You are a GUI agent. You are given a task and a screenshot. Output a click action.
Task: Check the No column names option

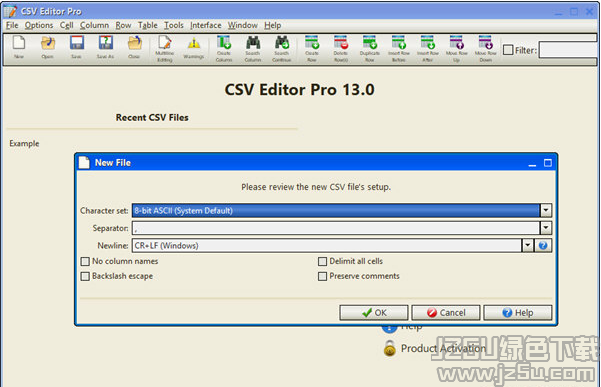[85, 262]
